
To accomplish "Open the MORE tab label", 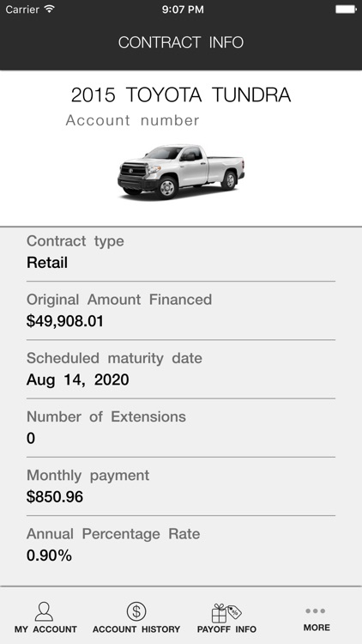I will pos(317,628).
